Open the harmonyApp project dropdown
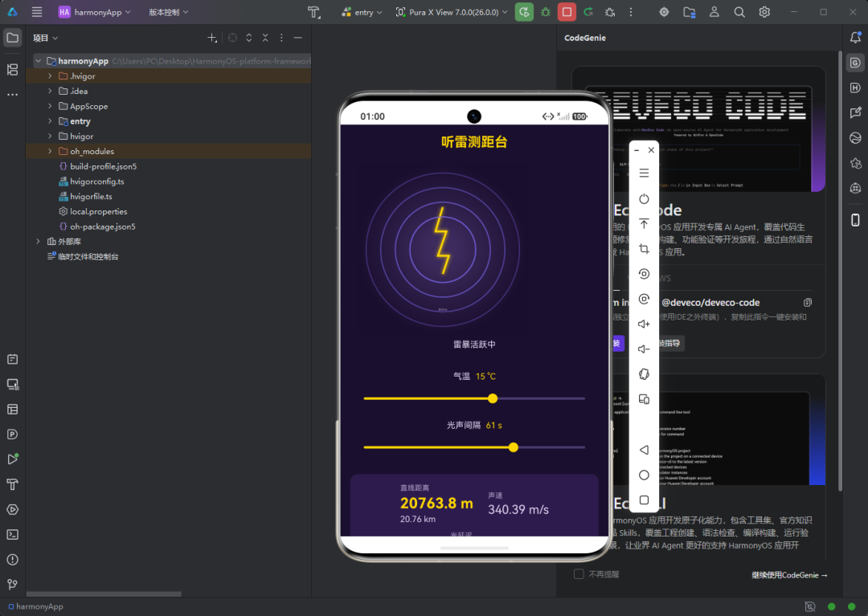The image size is (868, 616). [x=95, y=11]
